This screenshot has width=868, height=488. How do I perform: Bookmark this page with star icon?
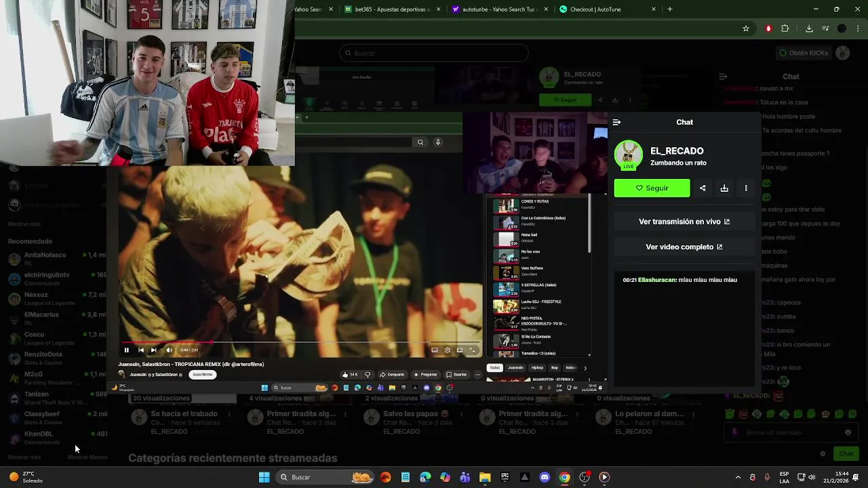coord(746,28)
